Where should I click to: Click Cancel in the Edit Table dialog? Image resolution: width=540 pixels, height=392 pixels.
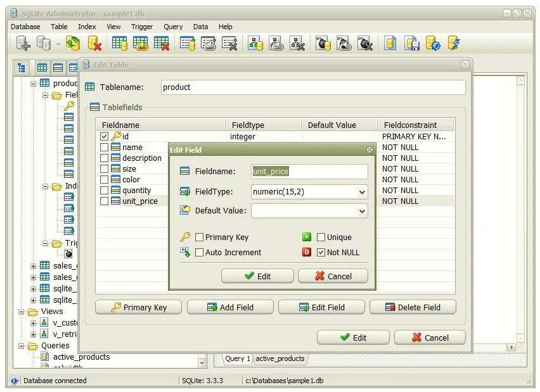[430, 338]
